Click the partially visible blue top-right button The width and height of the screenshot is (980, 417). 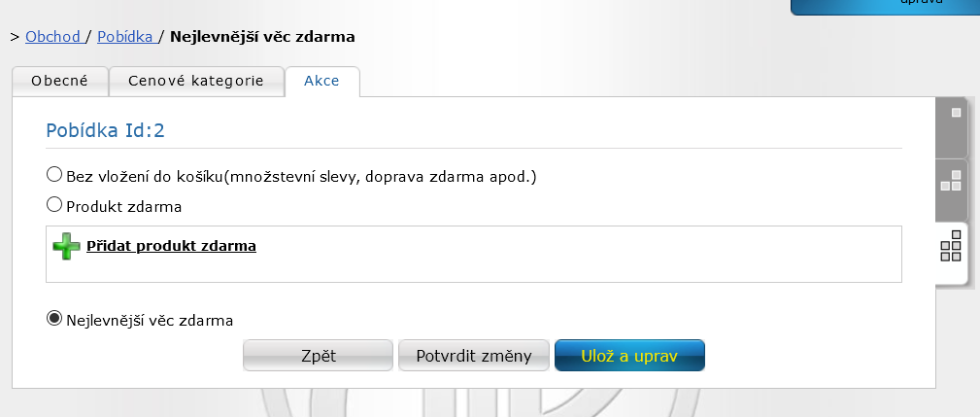[885, 6]
